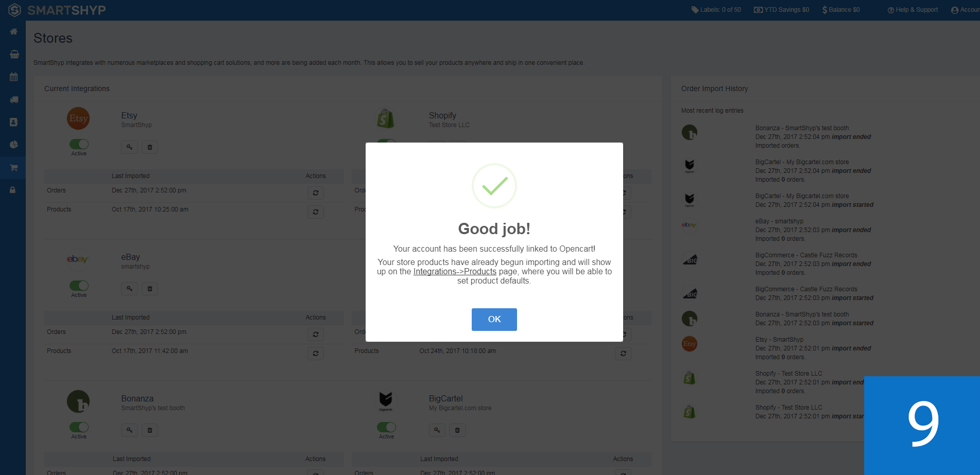
Task: Refresh Etsy Orders import
Action: 316,193
